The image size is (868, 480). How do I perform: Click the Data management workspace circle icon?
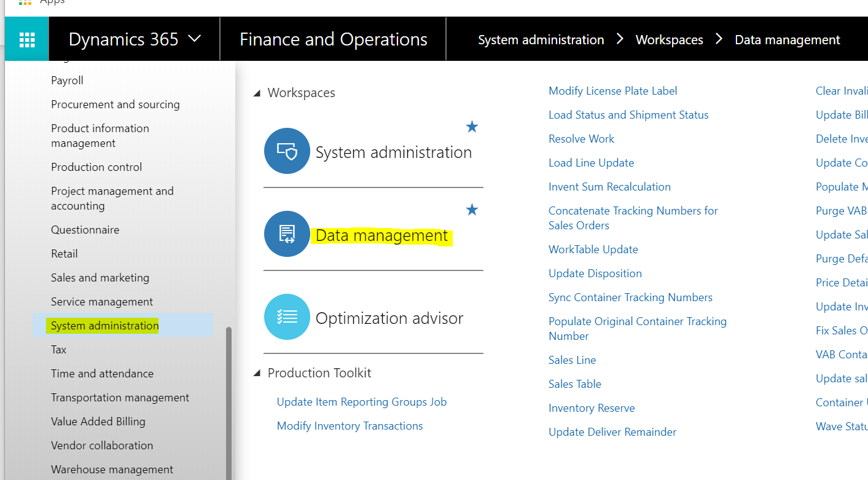[x=287, y=234]
